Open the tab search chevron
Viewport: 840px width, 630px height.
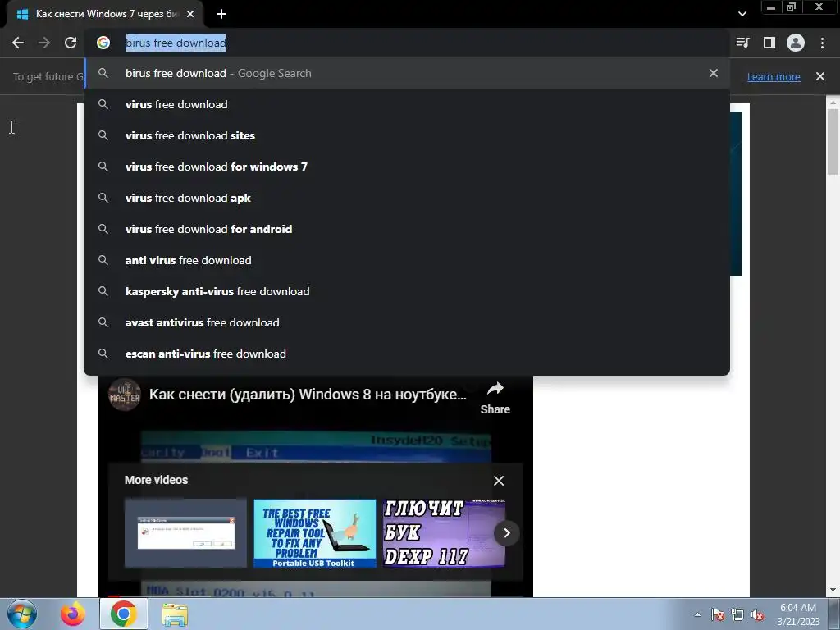[x=742, y=14]
